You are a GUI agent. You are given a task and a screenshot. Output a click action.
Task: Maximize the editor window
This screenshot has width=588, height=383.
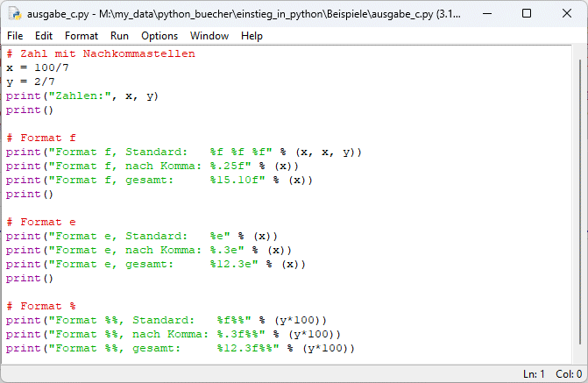[x=527, y=13]
